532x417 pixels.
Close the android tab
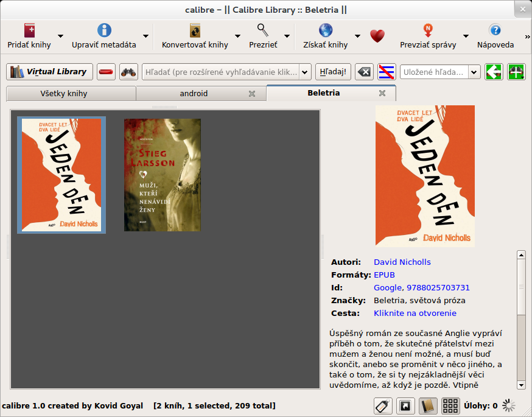click(x=252, y=94)
